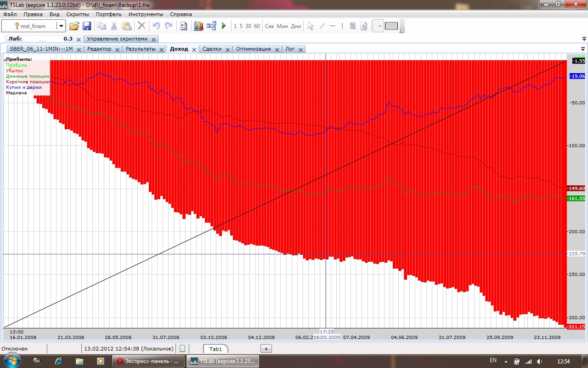This screenshot has height=368, width=588.
Task: Click the save floppy disk icon
Action: point(87,26)
